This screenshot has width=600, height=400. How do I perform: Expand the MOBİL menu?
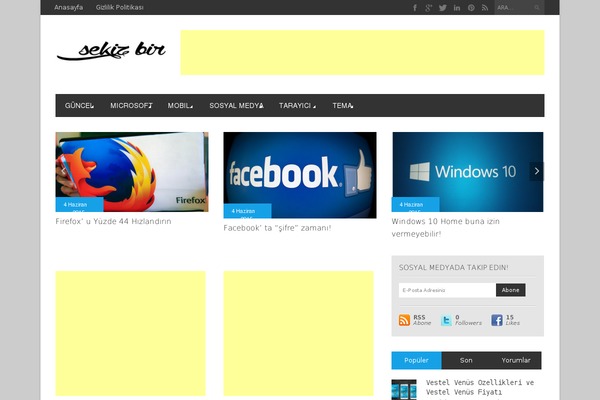pos(180,106)
